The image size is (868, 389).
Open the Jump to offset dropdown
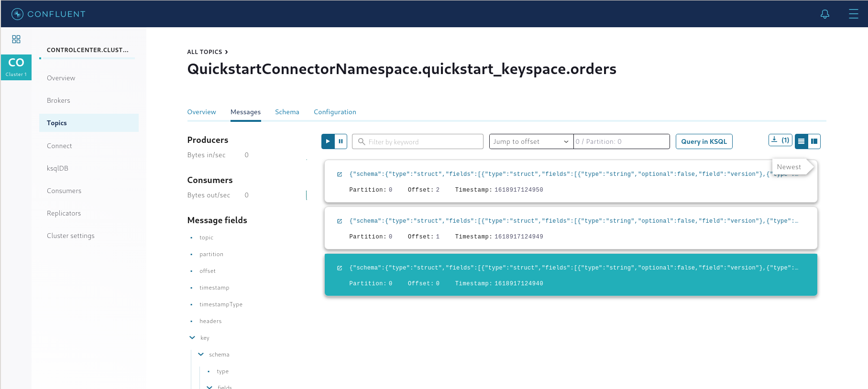pos(531,141)
